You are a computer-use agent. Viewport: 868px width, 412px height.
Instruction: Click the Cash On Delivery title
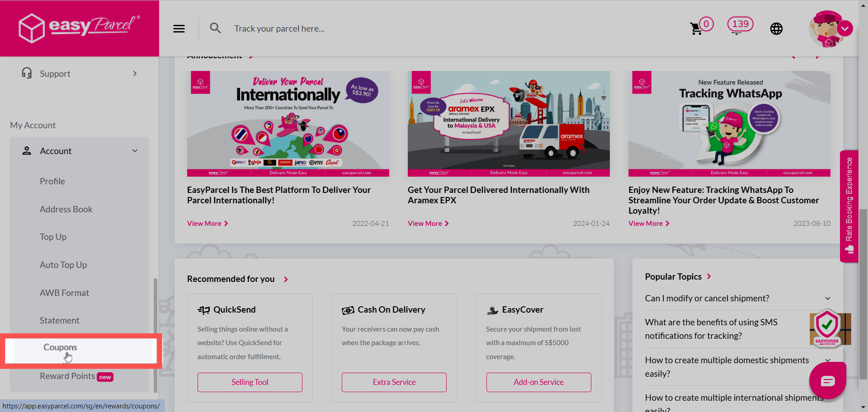392,310
